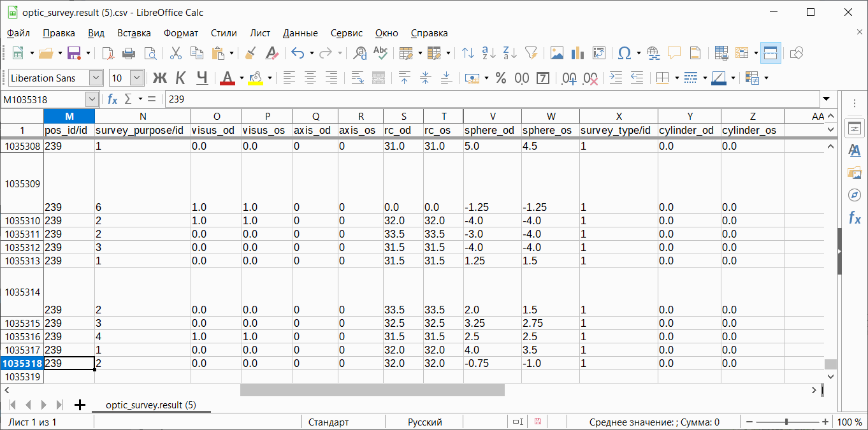This screenshot has height=430, width=868.
Task: Open Find & Replace from toolbar
Action: [360, 53]
